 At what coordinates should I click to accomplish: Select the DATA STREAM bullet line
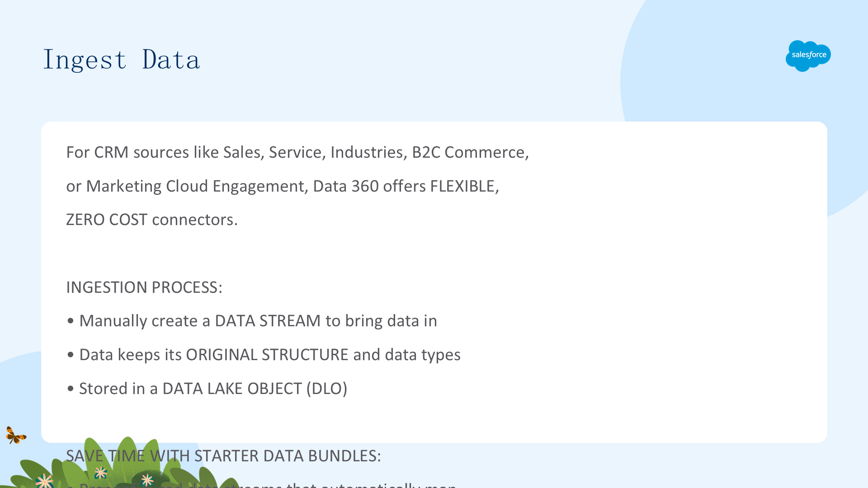(252, 321)
